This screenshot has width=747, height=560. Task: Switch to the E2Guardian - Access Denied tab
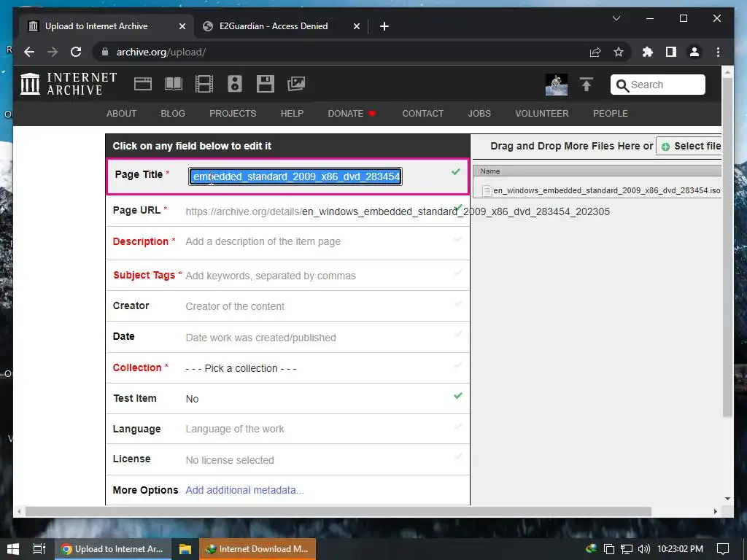(274, 26)
